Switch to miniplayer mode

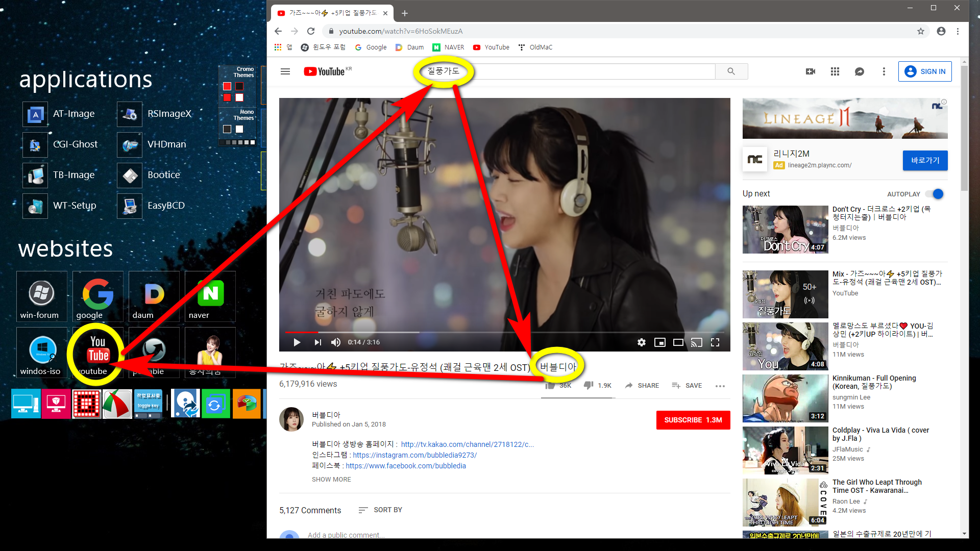tap(660, 342)
